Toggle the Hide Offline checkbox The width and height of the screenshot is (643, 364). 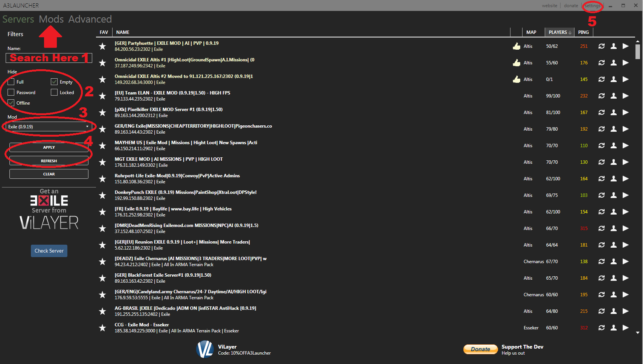pos(11,103)
